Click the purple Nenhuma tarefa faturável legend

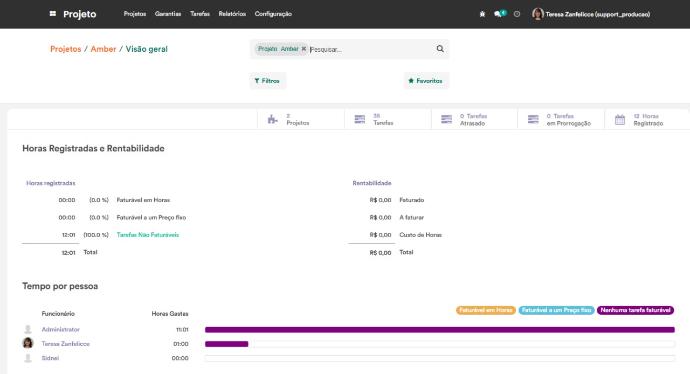pos(635,310)
